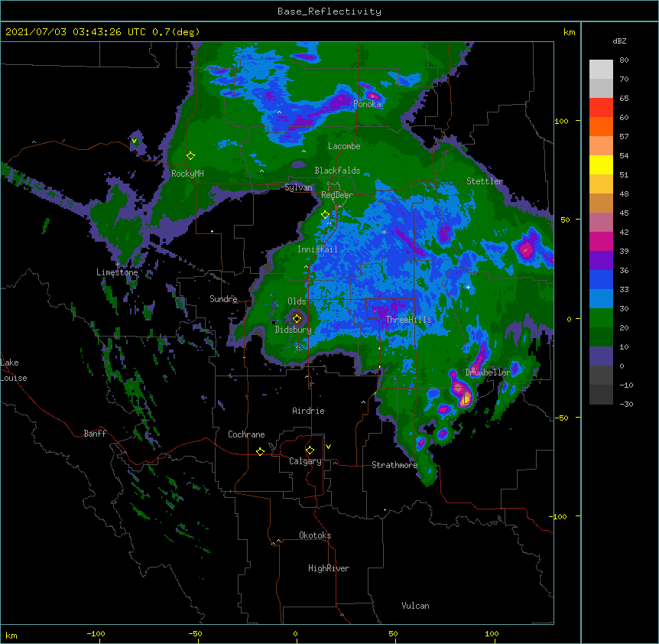
Task: Click the Didsbury city label
Action: [x=294, y=330]
